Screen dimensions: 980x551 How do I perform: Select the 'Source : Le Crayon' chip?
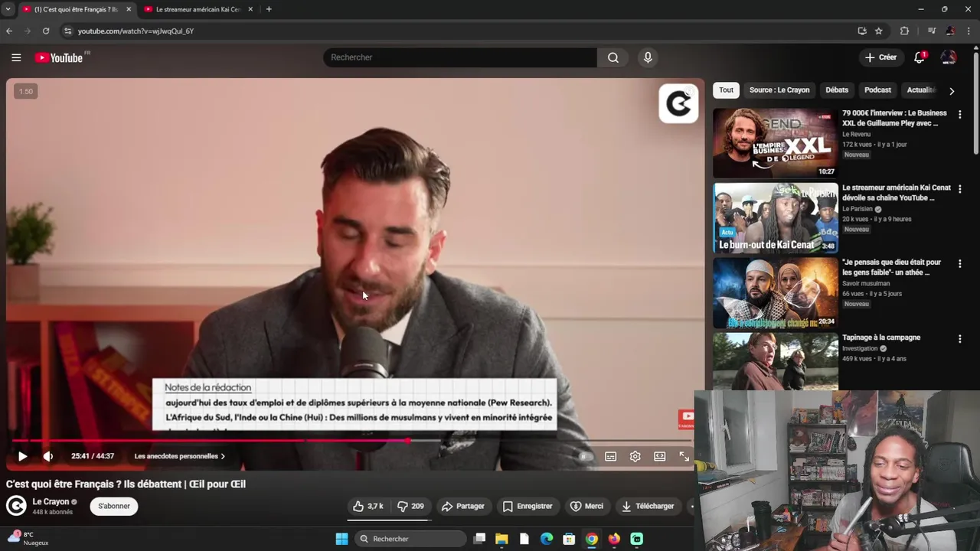click(779, 90)
